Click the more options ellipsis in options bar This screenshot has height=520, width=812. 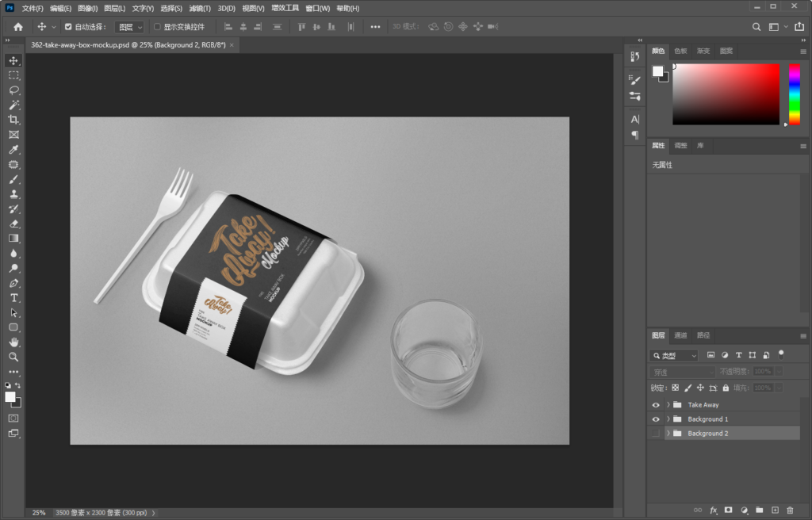375,27
